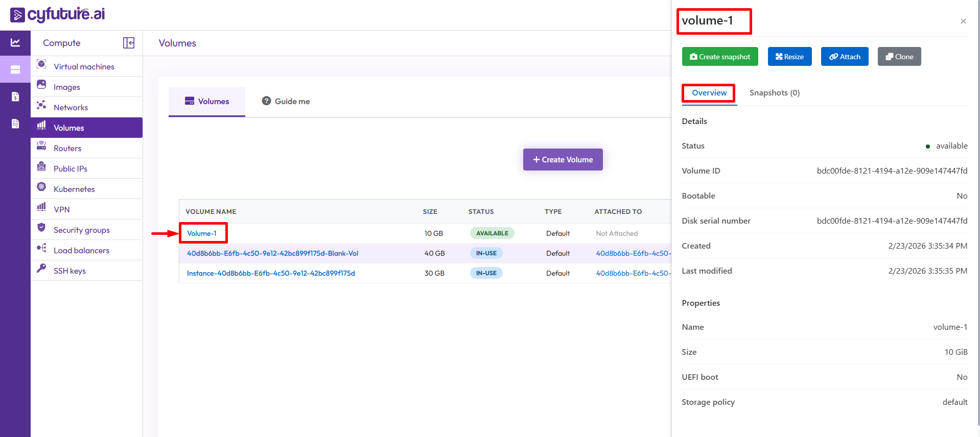Viewport: 980px width, 437px height.
Task: Attach volume-1 using Attach button
Action: point(844,57)
